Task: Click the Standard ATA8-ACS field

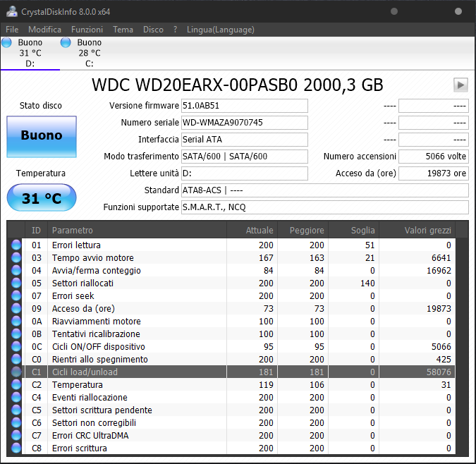Action: click(x=325, y=190)
